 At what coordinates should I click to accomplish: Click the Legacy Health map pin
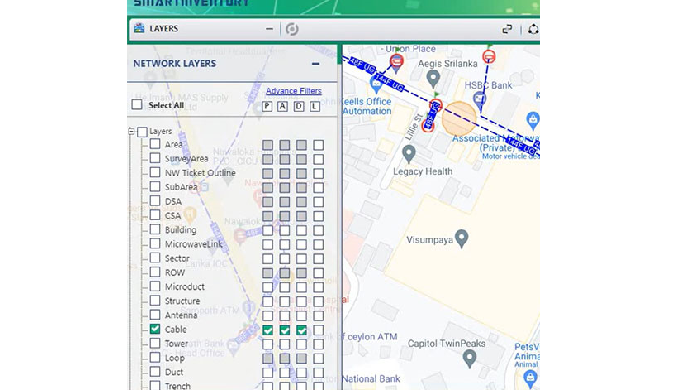pyautogui.click(x=409, y=154)
